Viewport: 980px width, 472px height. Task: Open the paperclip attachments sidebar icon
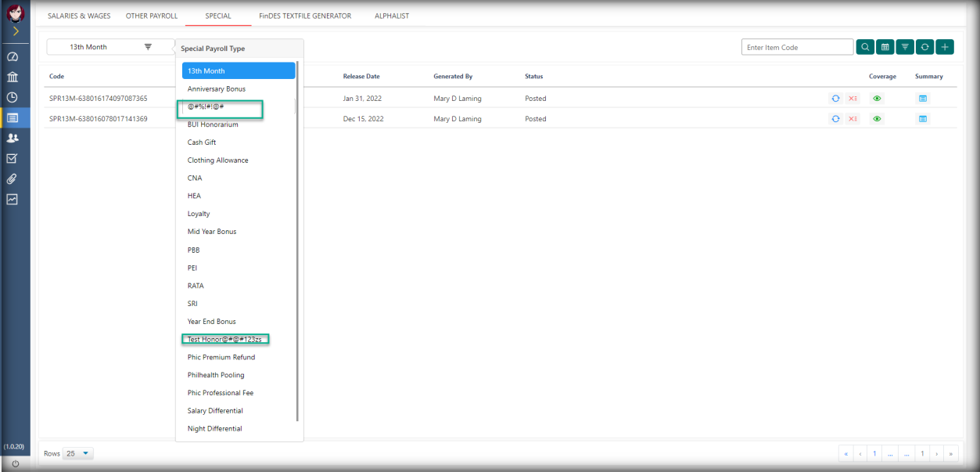(x=13, y=178)
